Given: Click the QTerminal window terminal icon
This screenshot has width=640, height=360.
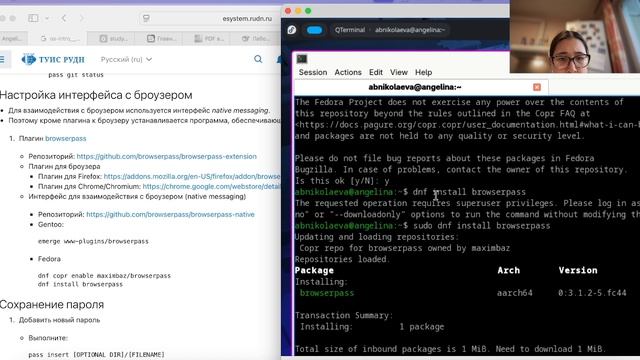Looking at the screenshot, I should (x=302, y=59).
